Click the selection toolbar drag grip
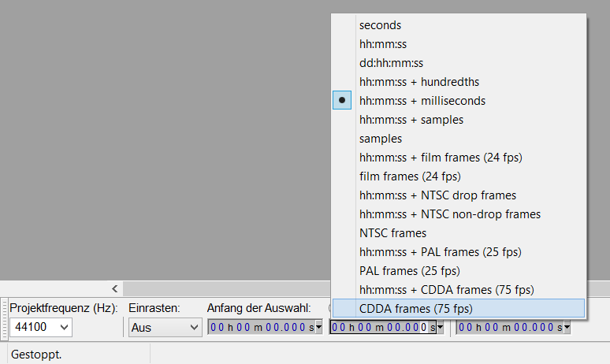 pyautogui.click(x=4, y=319)
